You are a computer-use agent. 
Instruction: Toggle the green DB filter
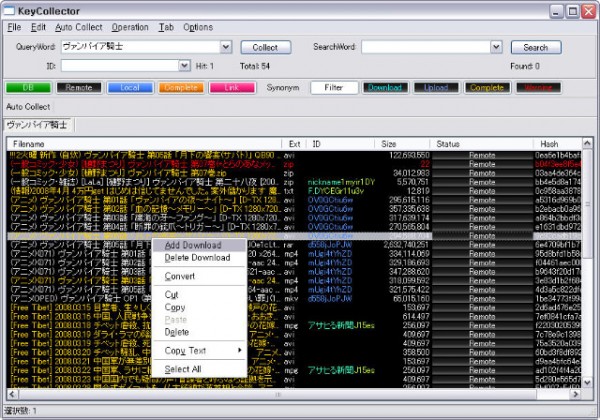(28, 88)
